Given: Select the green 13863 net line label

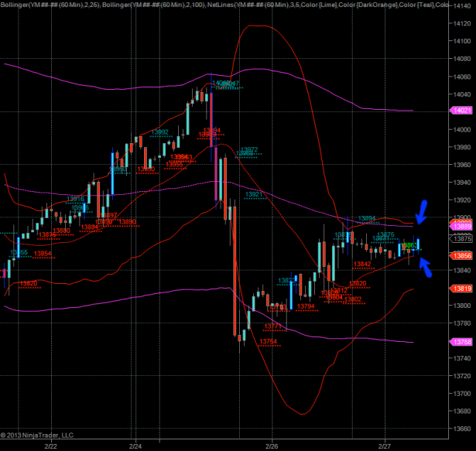Looking at the screenshot, I should point(410,245).
